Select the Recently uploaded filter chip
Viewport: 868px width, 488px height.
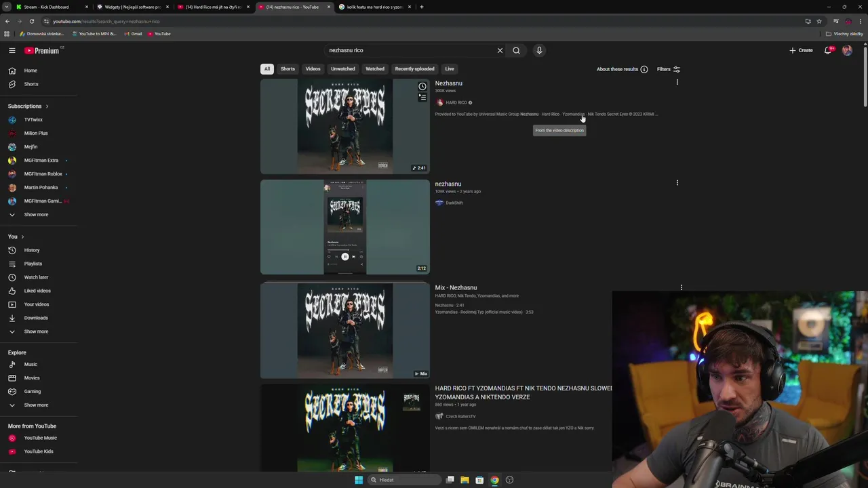(414, 69)
